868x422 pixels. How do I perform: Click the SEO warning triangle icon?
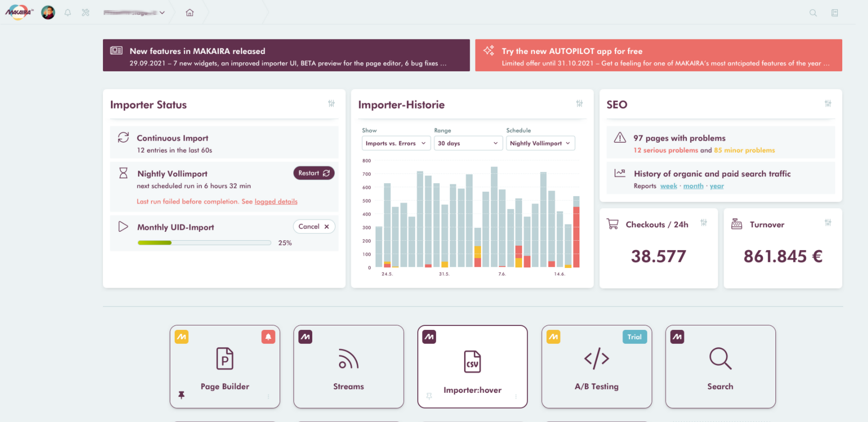point(620,138)
